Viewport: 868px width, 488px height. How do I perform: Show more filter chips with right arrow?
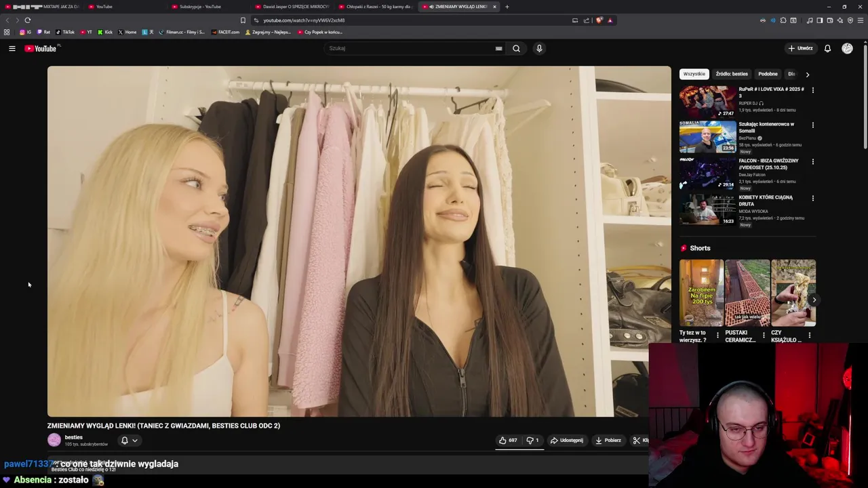[808, 74]
